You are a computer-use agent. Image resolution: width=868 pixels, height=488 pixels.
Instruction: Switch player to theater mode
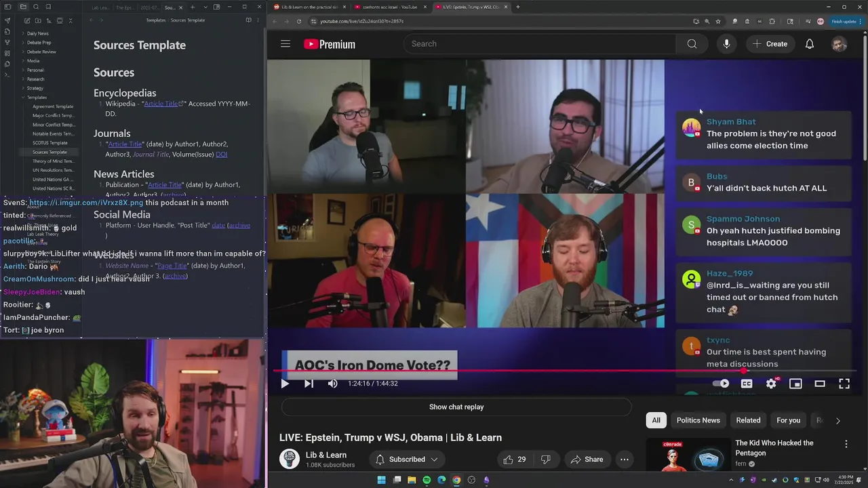[820, 384]
